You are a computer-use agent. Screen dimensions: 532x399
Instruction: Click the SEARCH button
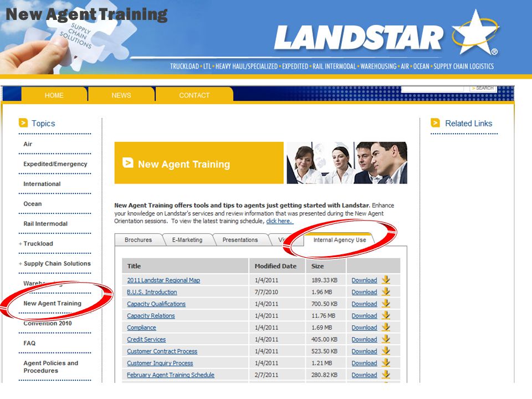point(483,88)
